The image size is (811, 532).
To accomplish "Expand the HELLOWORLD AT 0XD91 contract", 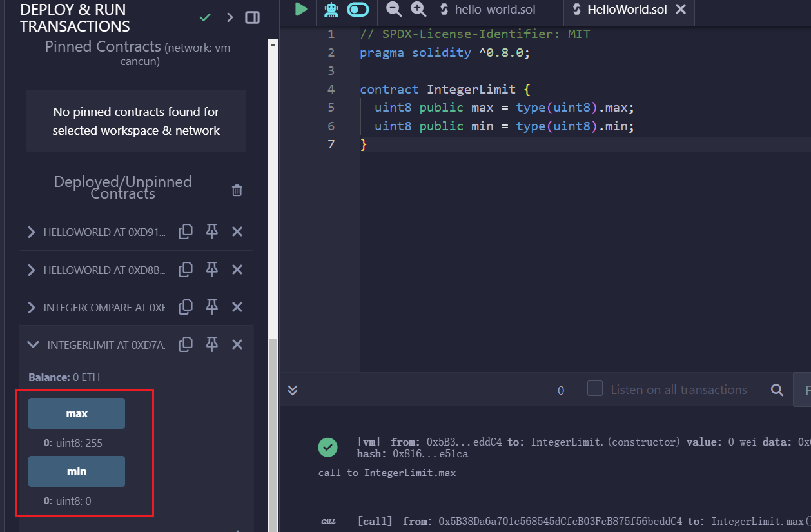I will [x=32, y=232].
